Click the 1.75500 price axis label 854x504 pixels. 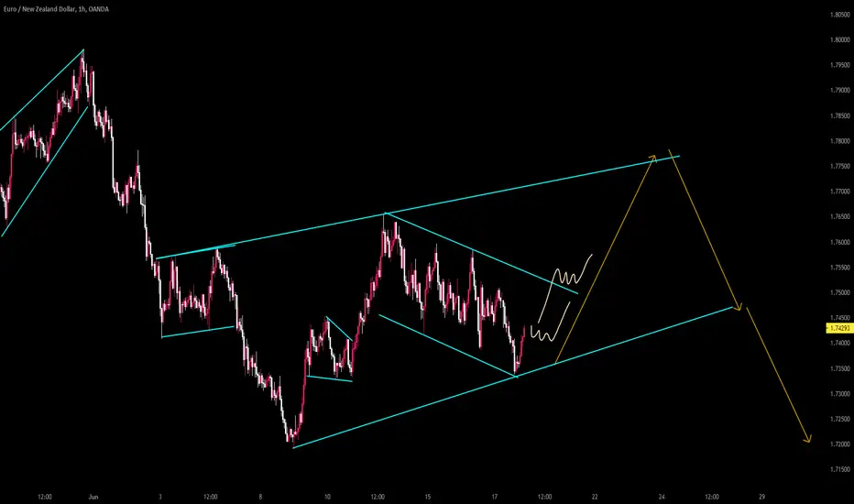coord(840,268)
